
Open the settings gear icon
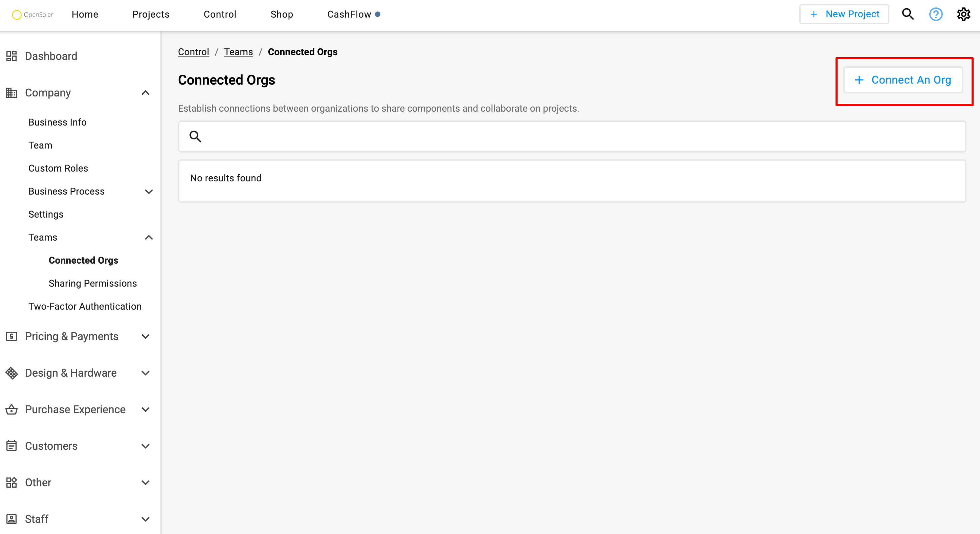(x=963, y=15)
